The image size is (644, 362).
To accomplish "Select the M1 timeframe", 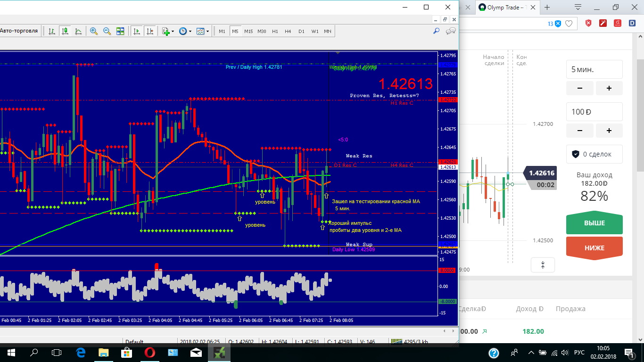I will [x=222, y=31].
